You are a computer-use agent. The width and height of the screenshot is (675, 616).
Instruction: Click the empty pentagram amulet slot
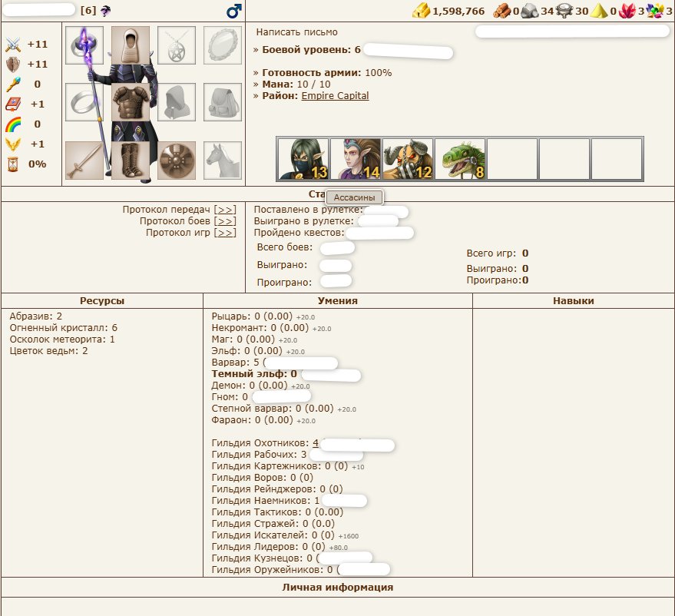click(x=176, y=45)
